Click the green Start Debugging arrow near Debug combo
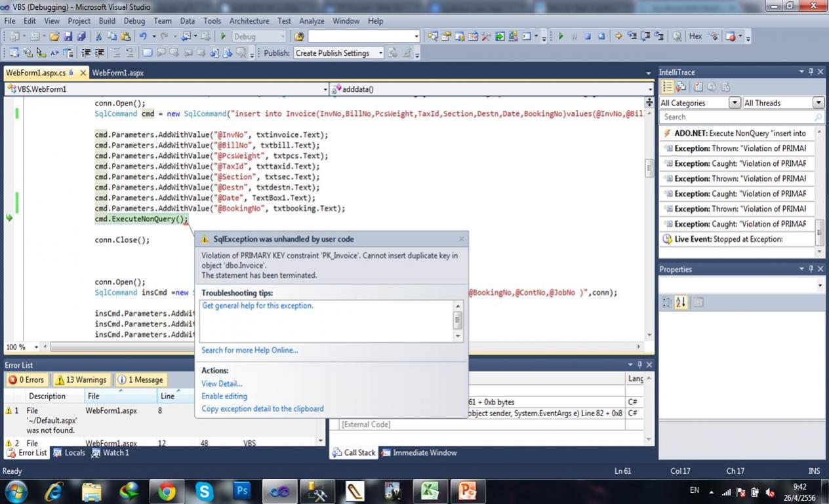Screen dimensions: 829x504 [x=223, y=37]
